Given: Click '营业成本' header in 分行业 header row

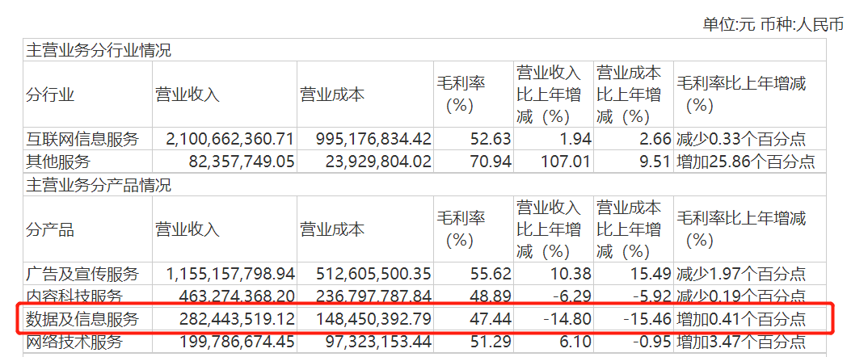Looking at the screenshot, I should pos(332,94).
